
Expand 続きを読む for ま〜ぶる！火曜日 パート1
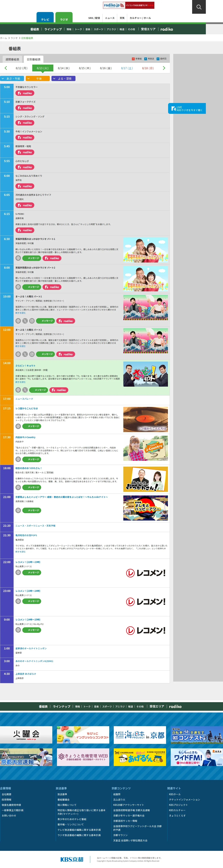(x=20, y=313)
